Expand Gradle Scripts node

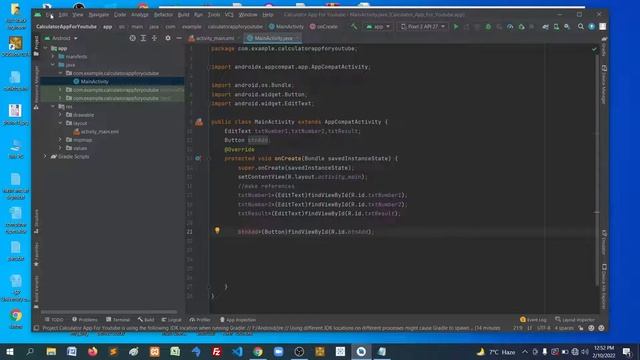coord(45,156)
